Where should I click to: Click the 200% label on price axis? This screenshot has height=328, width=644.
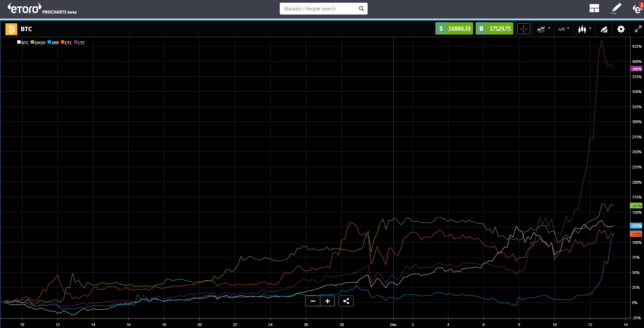(637, 182)
